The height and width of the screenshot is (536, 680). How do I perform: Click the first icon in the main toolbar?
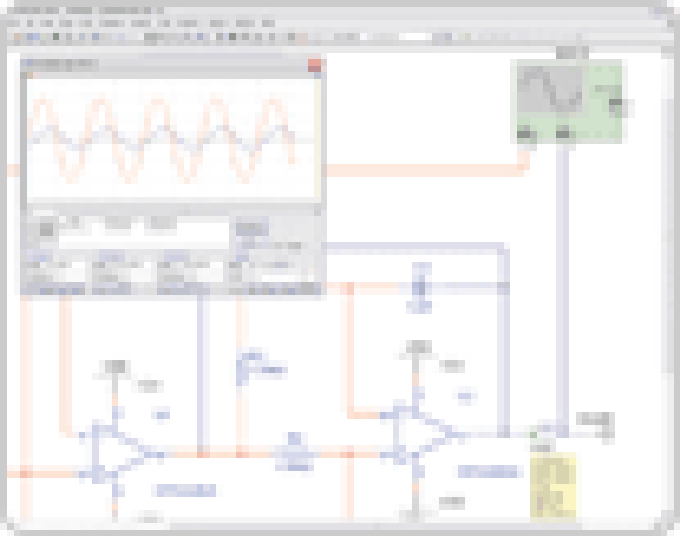pos(14,37)
